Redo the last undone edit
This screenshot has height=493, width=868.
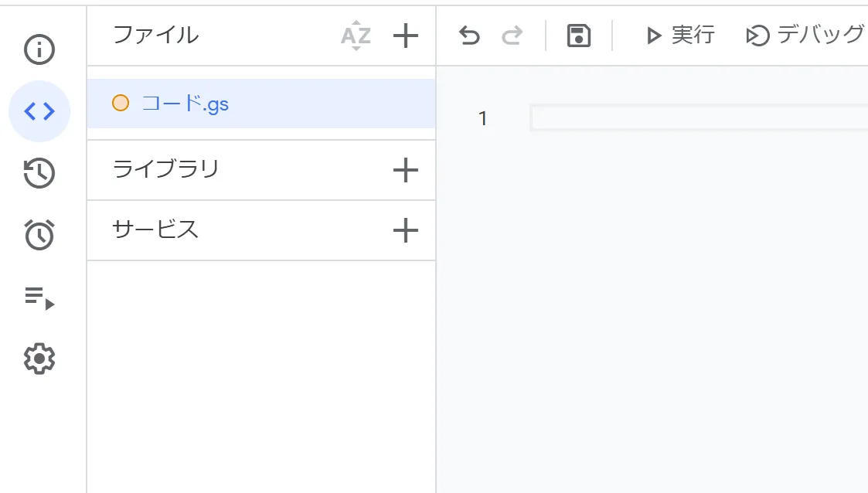pyautogui.click(x=512, y=35)
